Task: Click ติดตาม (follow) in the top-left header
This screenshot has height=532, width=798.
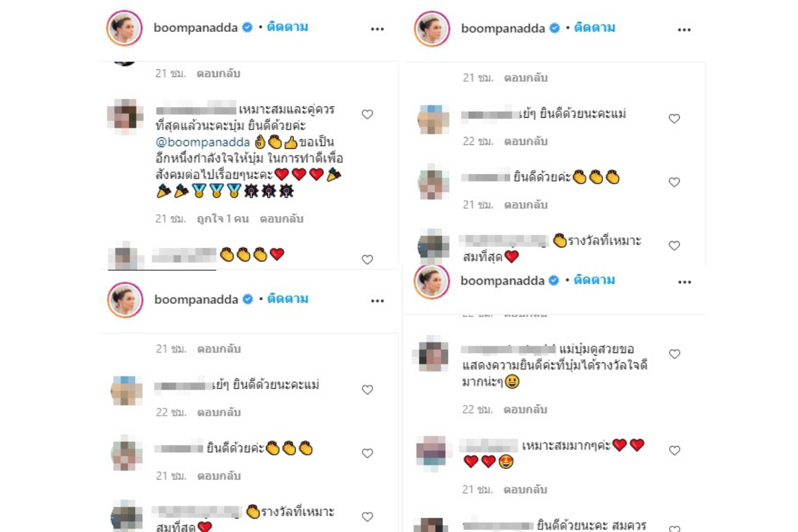Action: click(x=287, y=27)
